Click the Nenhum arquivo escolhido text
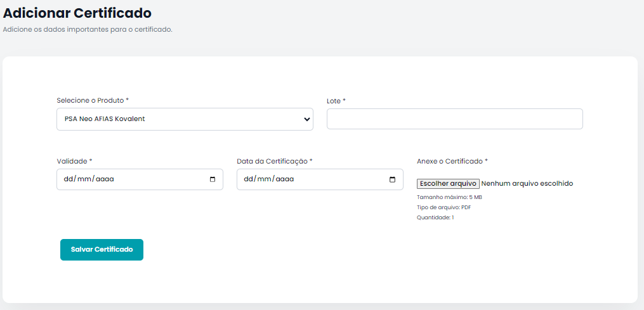Viewport: 644px width, 310px height. tap(527, 184)
